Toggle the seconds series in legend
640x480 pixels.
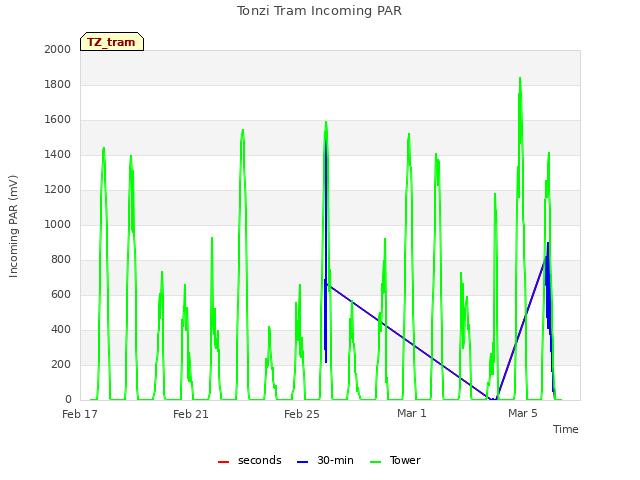pyautogui.click(x=249, y=460)
